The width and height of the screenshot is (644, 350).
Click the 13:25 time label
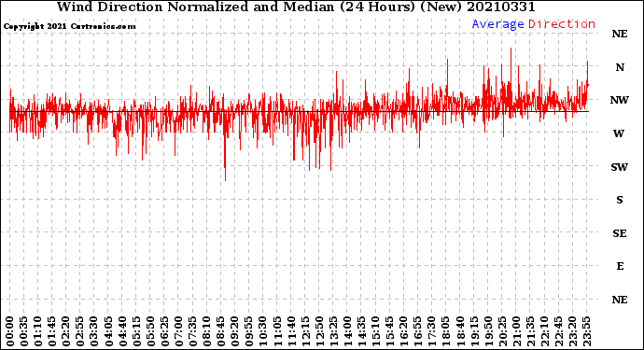[x=333, y=331]
